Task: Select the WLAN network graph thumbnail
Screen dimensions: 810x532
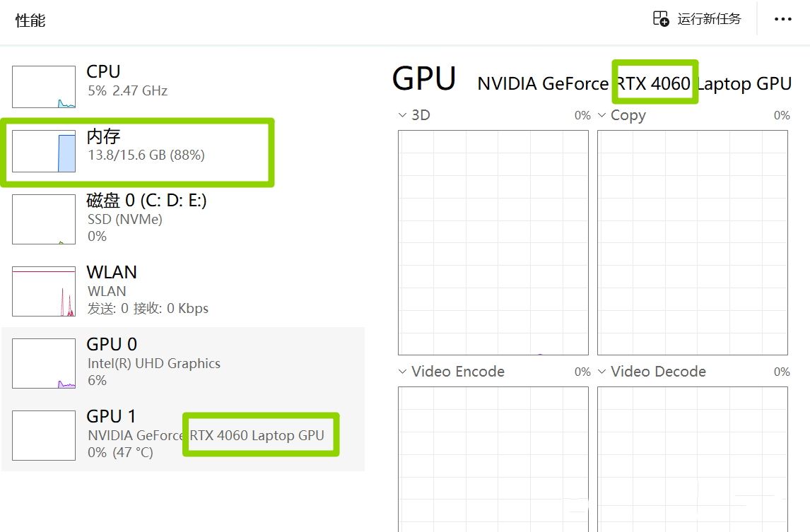Action: [x=44, y=291]
